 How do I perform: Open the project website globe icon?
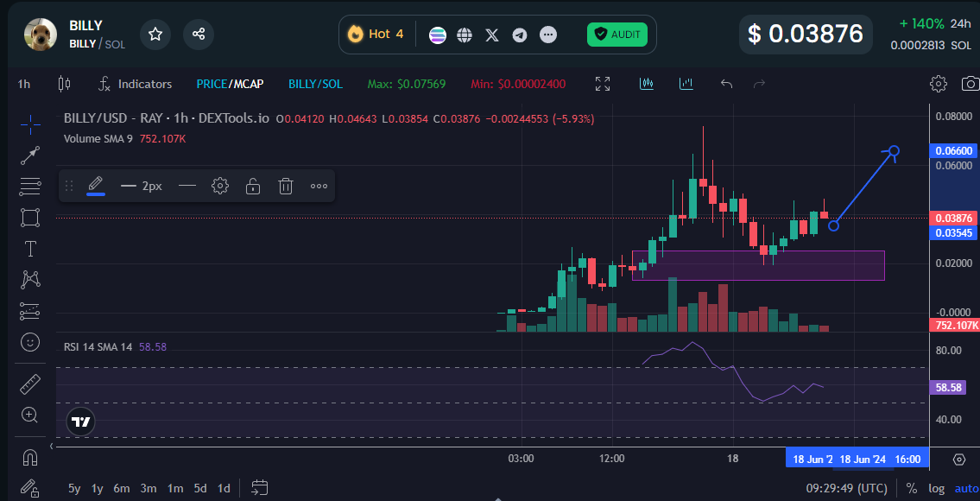(x=465, y=35)
